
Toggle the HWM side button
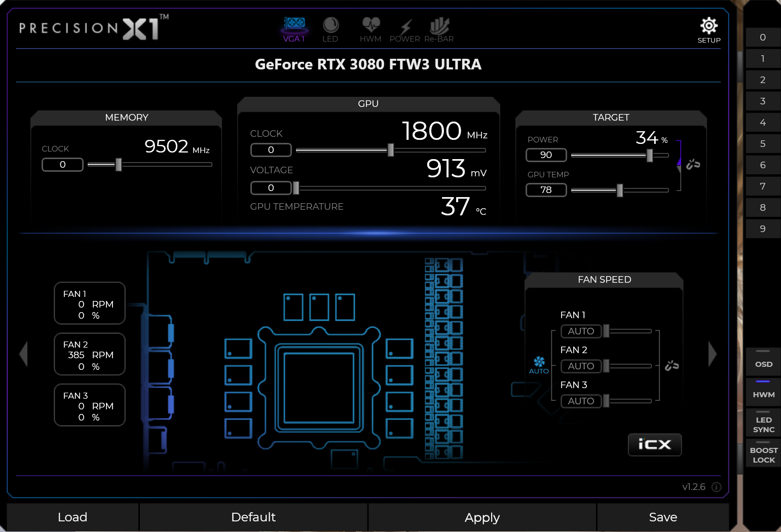pyautogui.click(x=763, y=392)
